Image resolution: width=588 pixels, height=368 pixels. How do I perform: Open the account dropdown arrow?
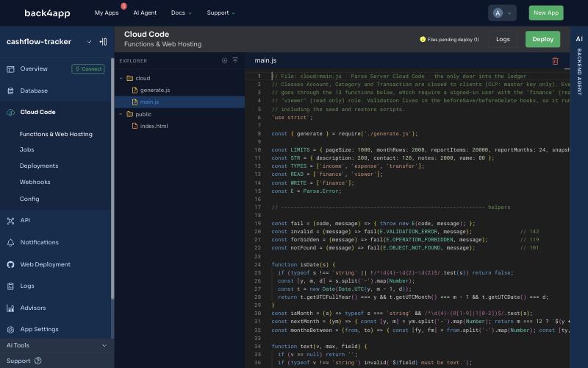pyautogui.click(x=509, y=13)
